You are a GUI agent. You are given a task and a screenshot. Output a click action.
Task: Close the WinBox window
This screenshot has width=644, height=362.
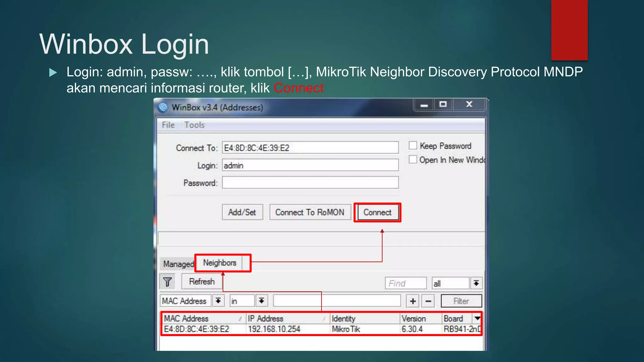pyautogui.click(x=469, y=105)
